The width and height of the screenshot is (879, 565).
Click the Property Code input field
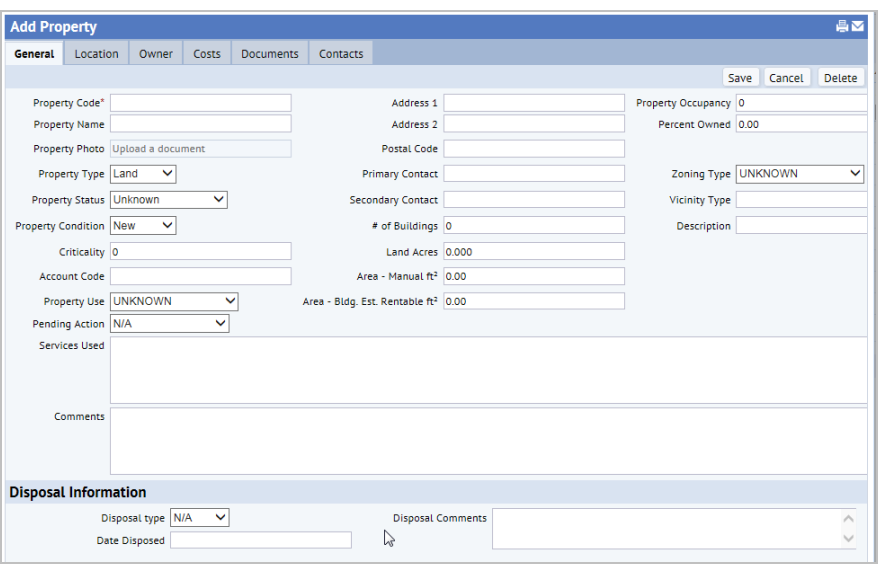coord(200,103)
